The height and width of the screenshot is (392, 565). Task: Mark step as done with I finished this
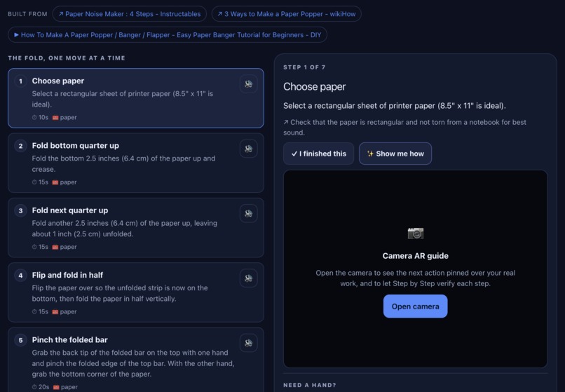tap(318, 154)
